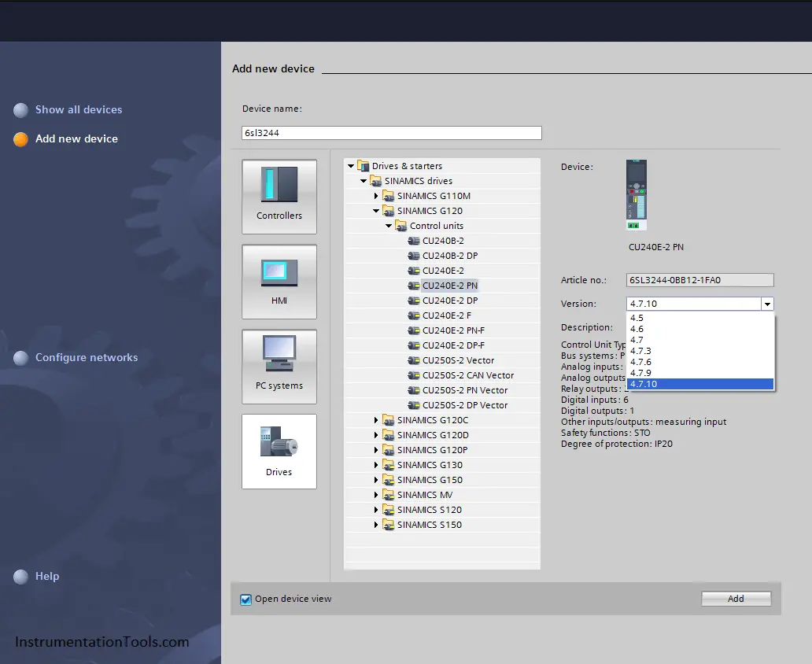Click the SINAMICS S120 folder icon

click(x=389, y=510)
